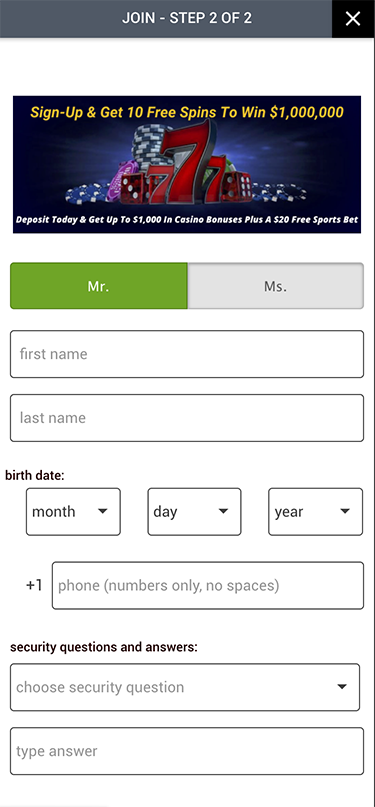Screen dimensions: 375x807
Task: Select the Mr. title option
Action: pyautogui.click(x=98, y=286)
